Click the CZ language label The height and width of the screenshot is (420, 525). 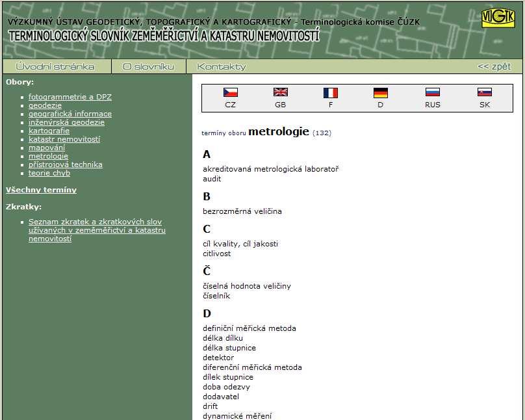coord(231,105)
